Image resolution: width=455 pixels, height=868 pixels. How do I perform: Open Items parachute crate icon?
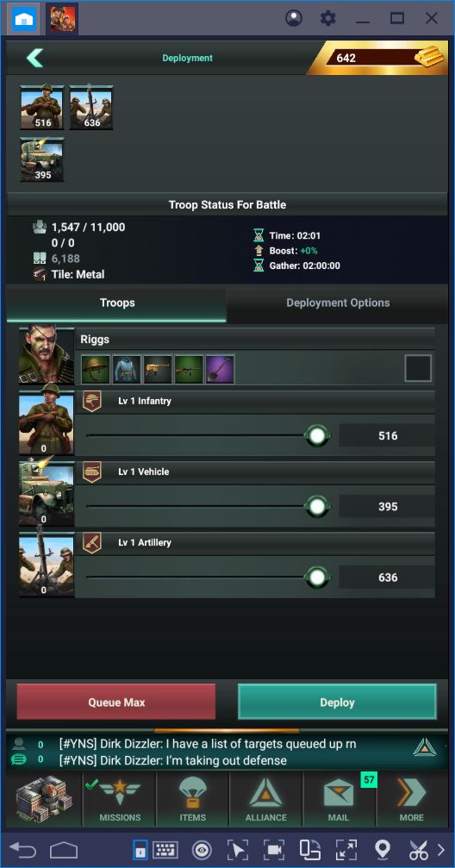(193, 800)
